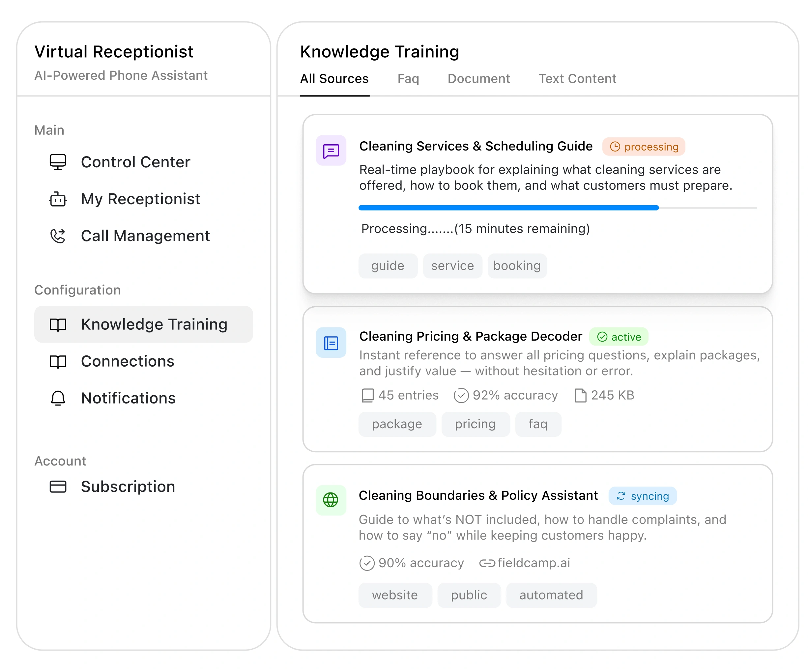The height and width of the screenshot is (672, 808).
Task: Click the fieldcamp.ai link
Action: coord(533,563)
